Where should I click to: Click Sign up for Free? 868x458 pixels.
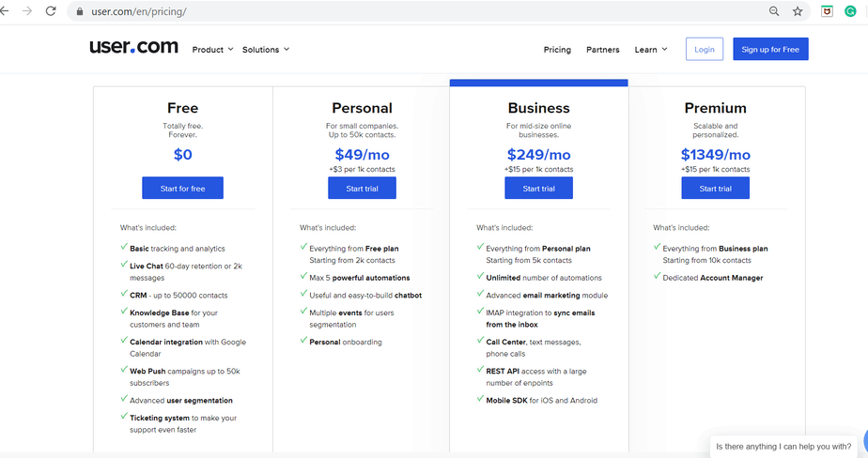770,50
